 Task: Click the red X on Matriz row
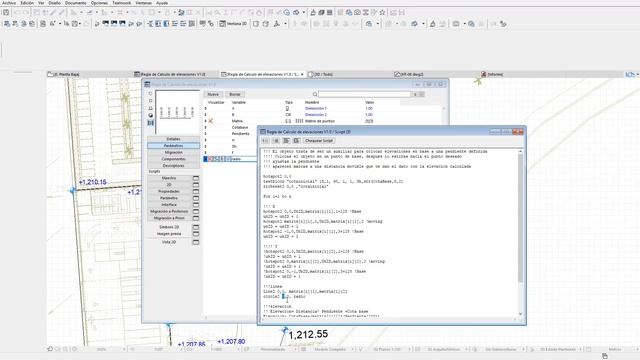211,121
